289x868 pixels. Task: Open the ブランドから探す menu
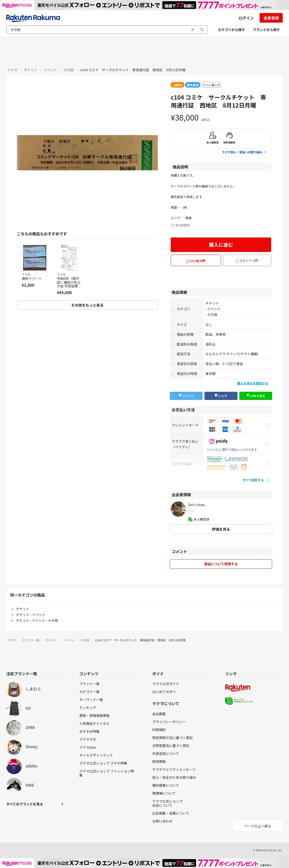point(266,30)
